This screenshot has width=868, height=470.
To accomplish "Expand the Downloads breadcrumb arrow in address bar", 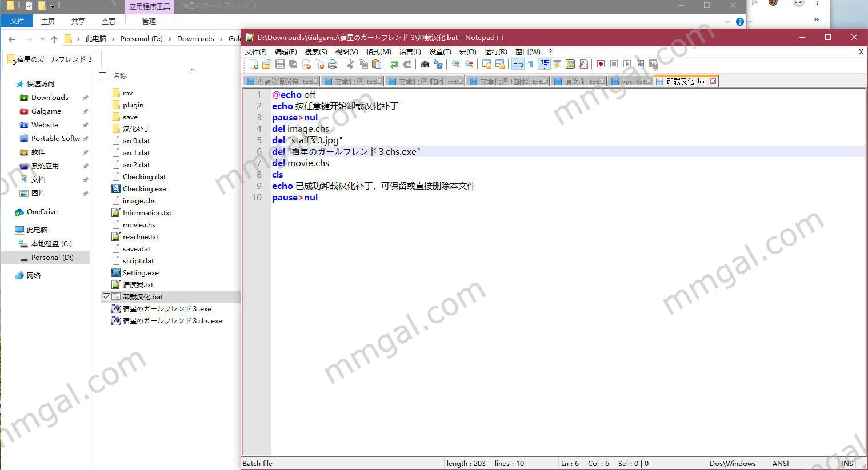I will [222, 39].
